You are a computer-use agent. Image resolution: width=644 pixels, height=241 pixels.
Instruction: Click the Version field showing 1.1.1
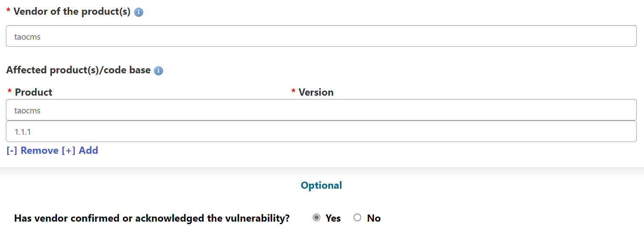tap(321, 131)
